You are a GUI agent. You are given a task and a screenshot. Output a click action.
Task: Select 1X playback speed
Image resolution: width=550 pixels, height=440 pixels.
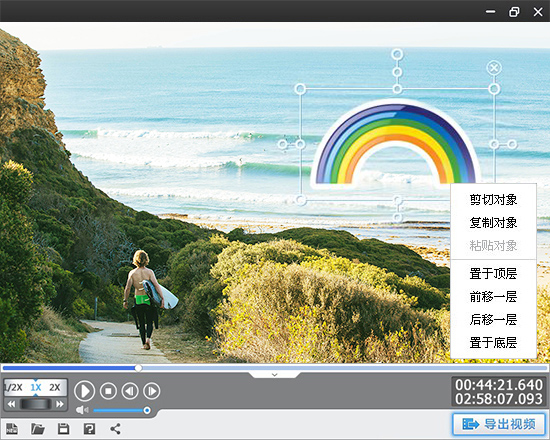point(35,387)
